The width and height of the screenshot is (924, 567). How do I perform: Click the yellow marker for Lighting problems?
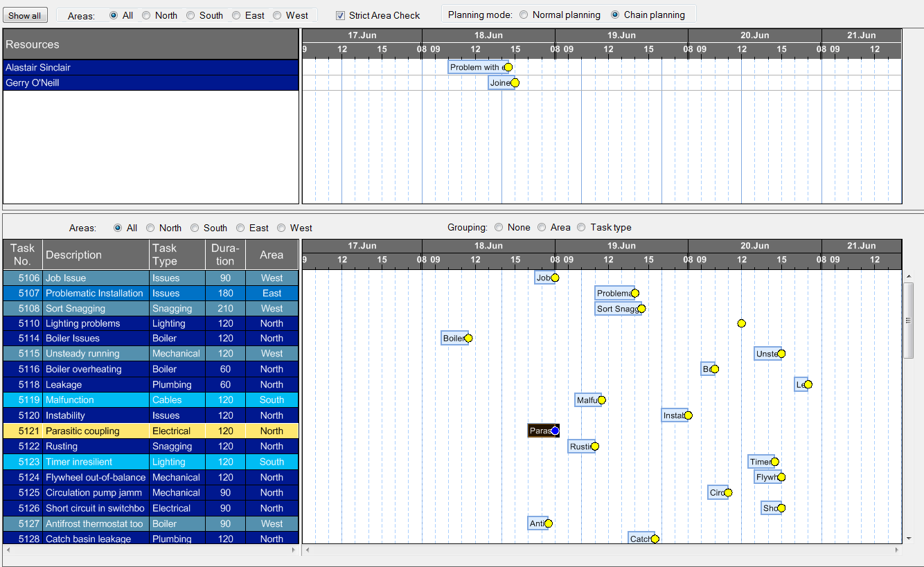[x=741, y=323]
